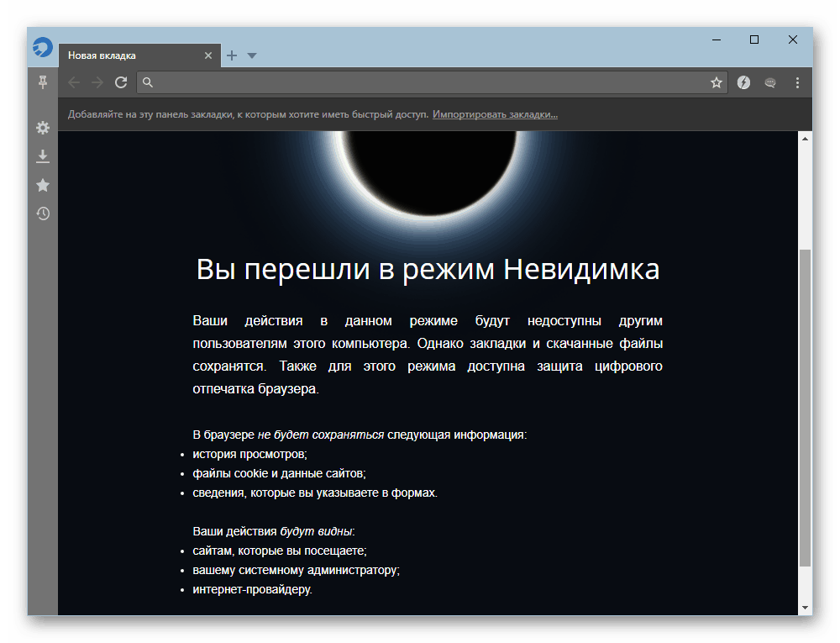The width and height of the screenshot is (840, 643).
Task: Click the vertical scrollbar thumb
Action: click(x=805, y=408)
